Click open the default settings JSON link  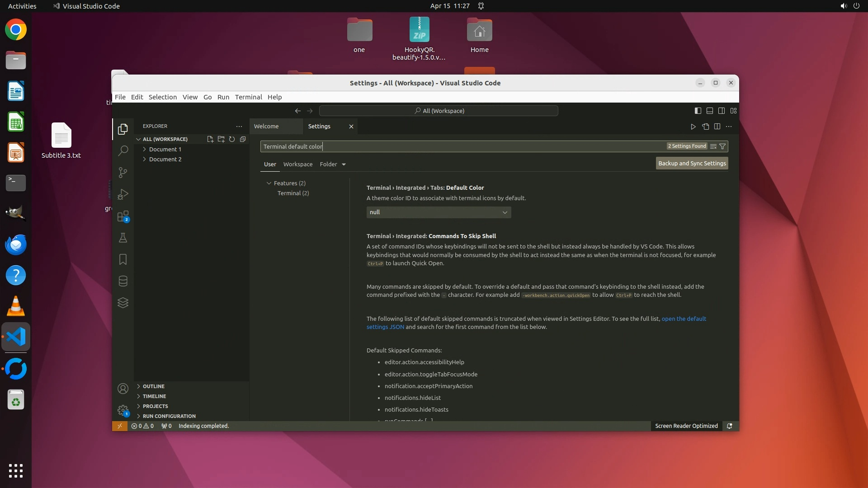(683, 319)
